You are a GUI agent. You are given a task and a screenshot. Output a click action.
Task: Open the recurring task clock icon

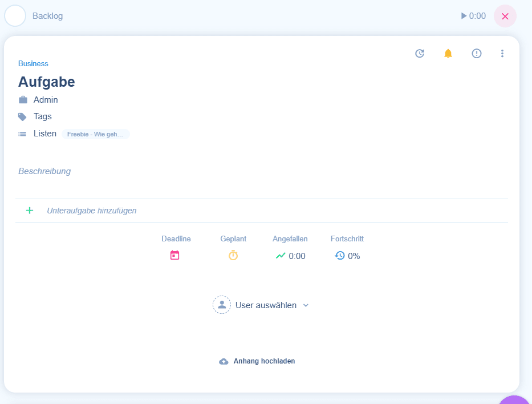420,53
